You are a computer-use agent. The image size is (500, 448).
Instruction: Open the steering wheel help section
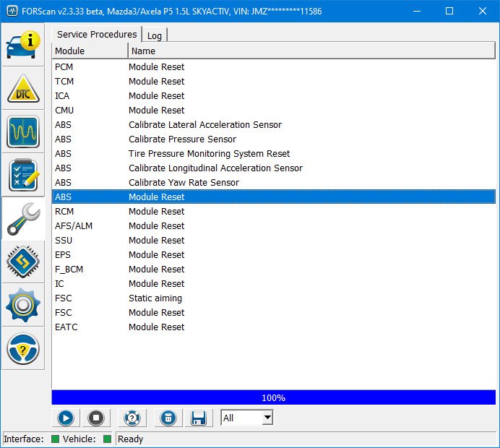[x=23, y=348]
